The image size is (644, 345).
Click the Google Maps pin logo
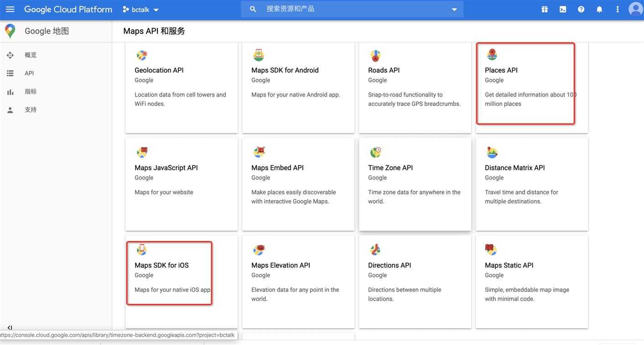(10, 31)
